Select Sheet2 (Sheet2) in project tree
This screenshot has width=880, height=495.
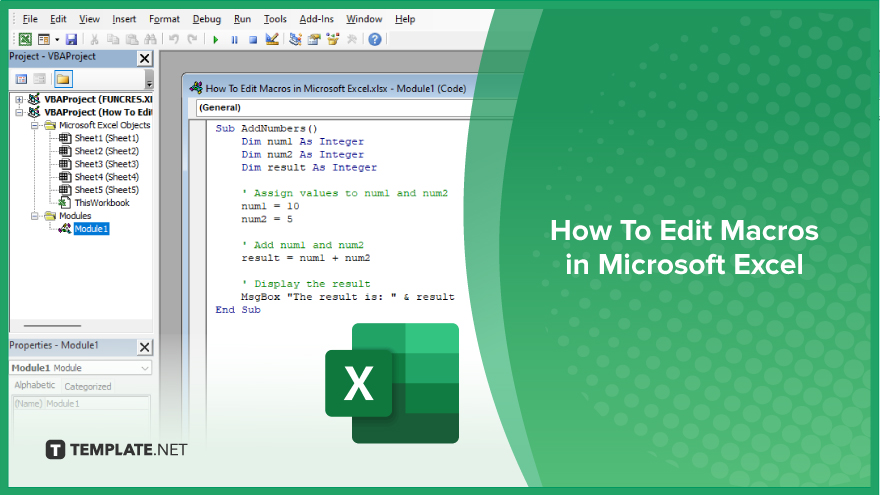(x=107, y=151)
